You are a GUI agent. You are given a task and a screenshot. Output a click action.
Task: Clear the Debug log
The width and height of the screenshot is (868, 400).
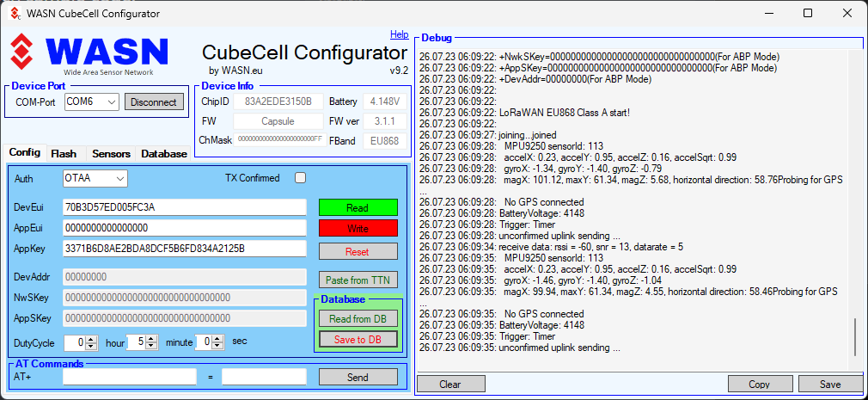[x=450, y=384]
